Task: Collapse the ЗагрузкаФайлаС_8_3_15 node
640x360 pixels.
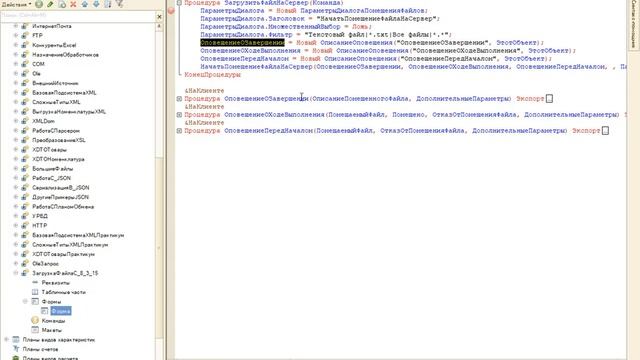Action: tap(16, 273)
